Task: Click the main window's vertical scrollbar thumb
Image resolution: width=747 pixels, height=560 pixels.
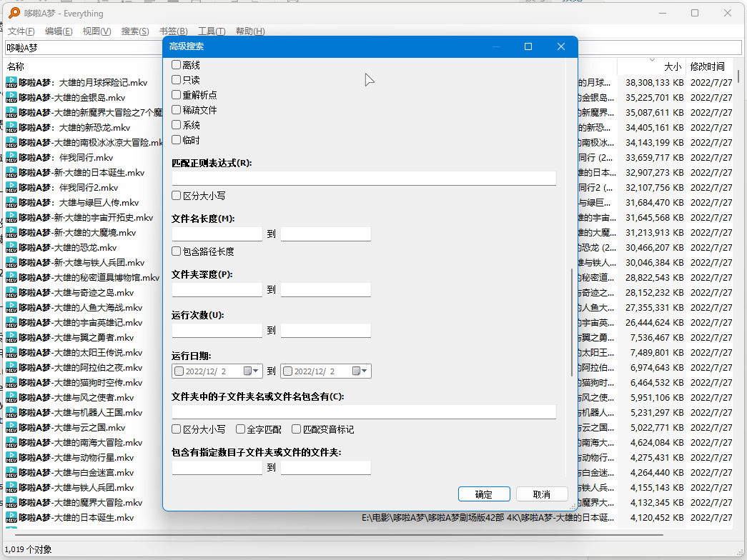Action: pyautogui.click(x=738, y=76)
